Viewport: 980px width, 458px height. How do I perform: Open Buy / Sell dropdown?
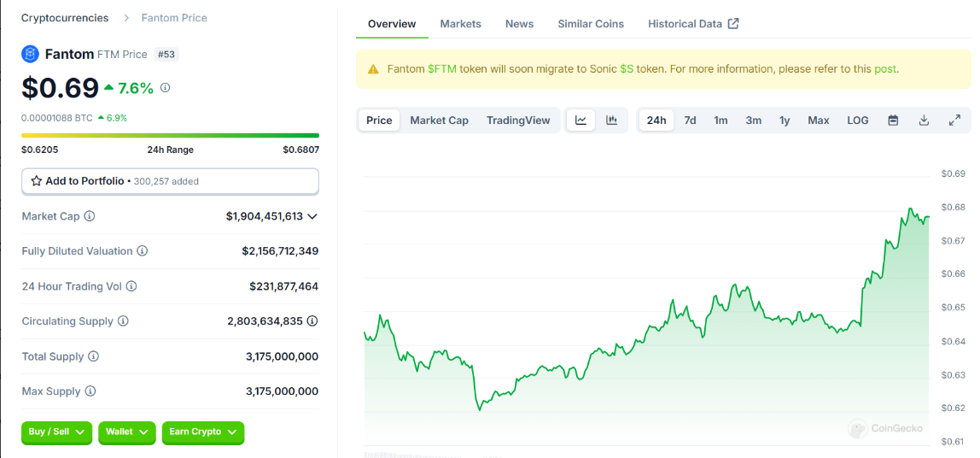click(57, 432)
